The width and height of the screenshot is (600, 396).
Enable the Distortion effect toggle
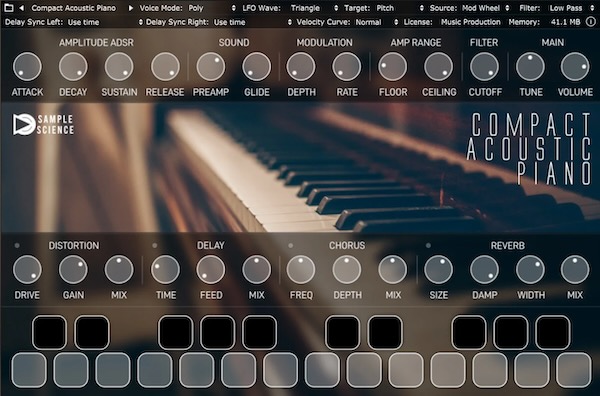point(17,245)
